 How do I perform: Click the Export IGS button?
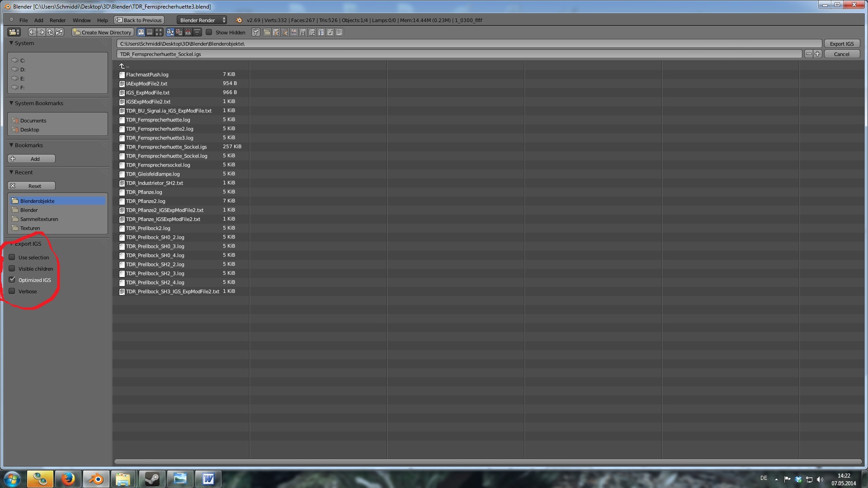click(841, 43)
